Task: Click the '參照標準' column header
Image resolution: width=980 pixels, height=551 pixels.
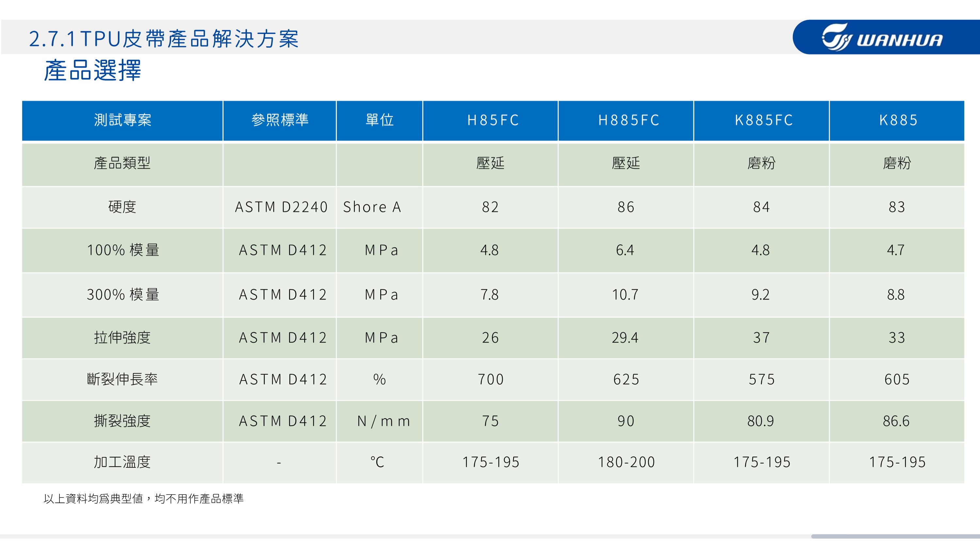Action: click(280, 120)
